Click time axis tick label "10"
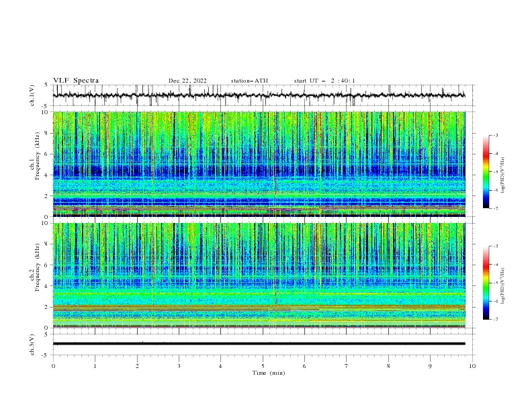This screenshot has height=411, width=532. [x=472, y=366]
